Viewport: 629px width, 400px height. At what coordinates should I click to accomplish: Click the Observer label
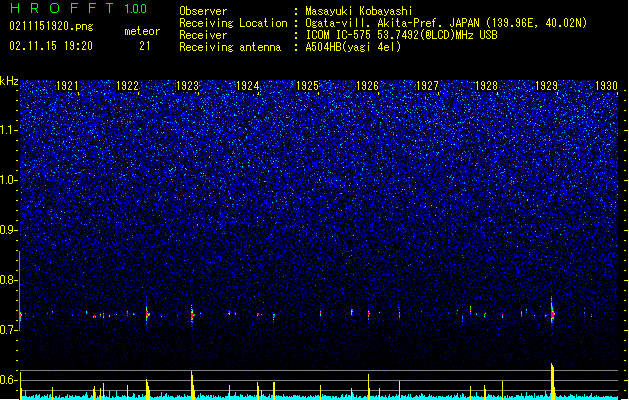click(203, 11)
